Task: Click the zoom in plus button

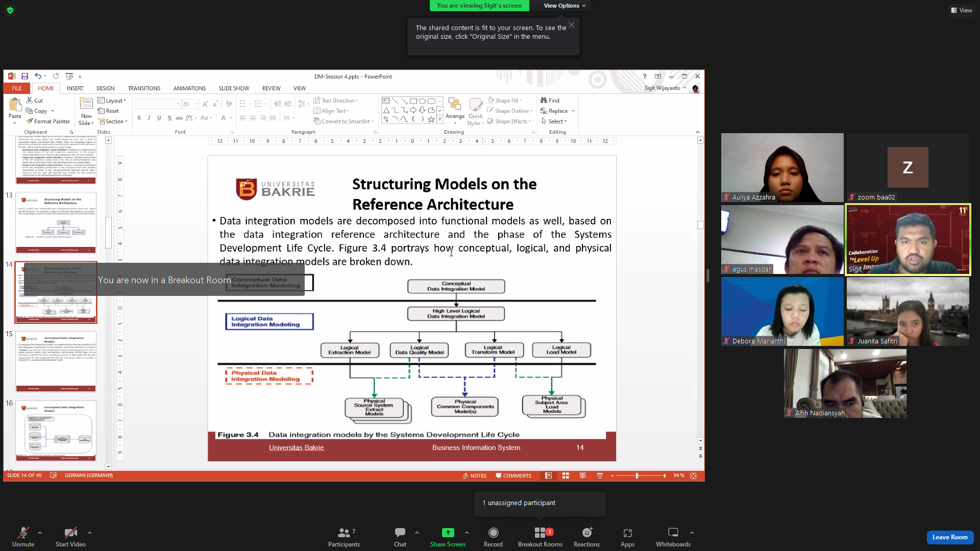Action: 665,475
